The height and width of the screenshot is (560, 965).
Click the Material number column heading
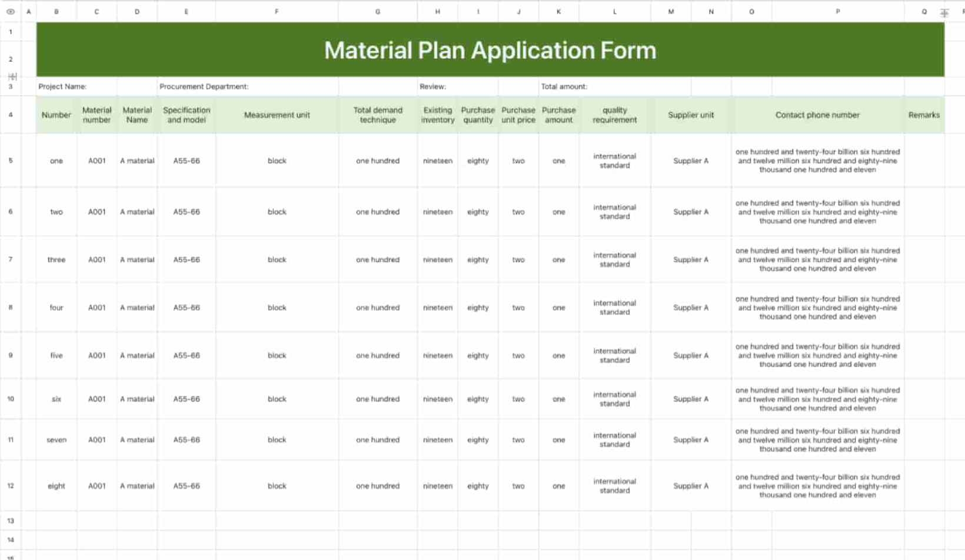[96, 115]
